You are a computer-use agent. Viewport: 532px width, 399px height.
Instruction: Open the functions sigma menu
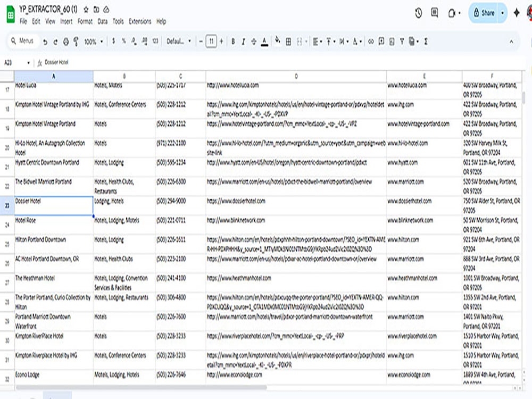(x=426, y=41)
